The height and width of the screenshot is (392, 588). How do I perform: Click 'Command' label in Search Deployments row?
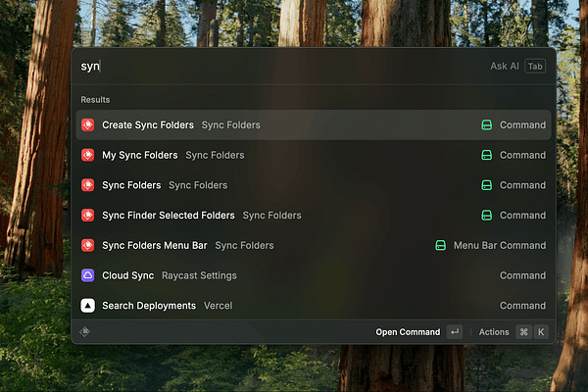pos(522,306)
